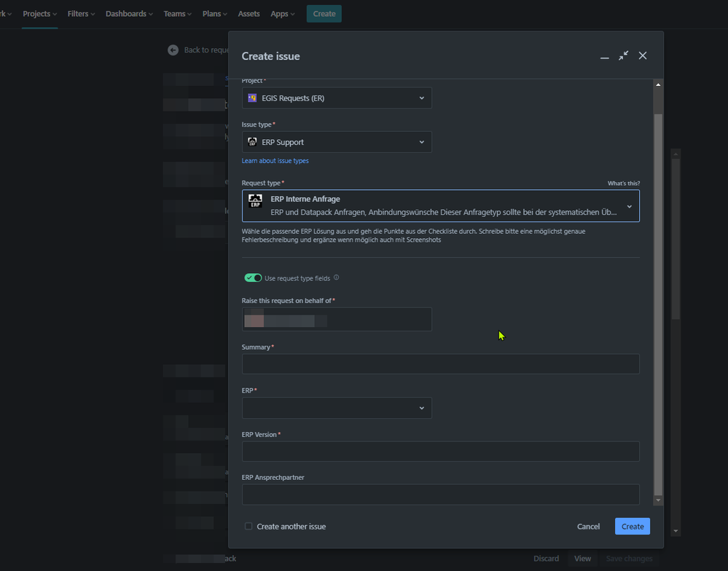
Task: Click the ERP Support issue type icon
Action: pyautogui.click(x=252, y=142)
